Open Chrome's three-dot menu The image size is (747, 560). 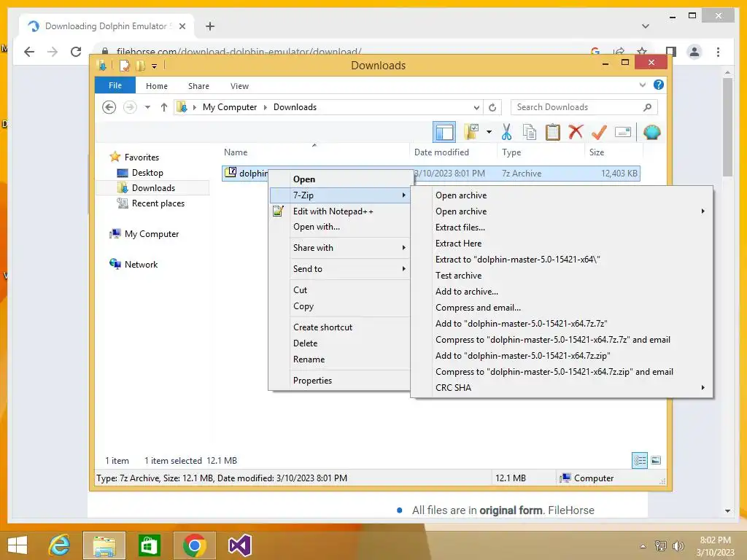(x=718, y=52)
